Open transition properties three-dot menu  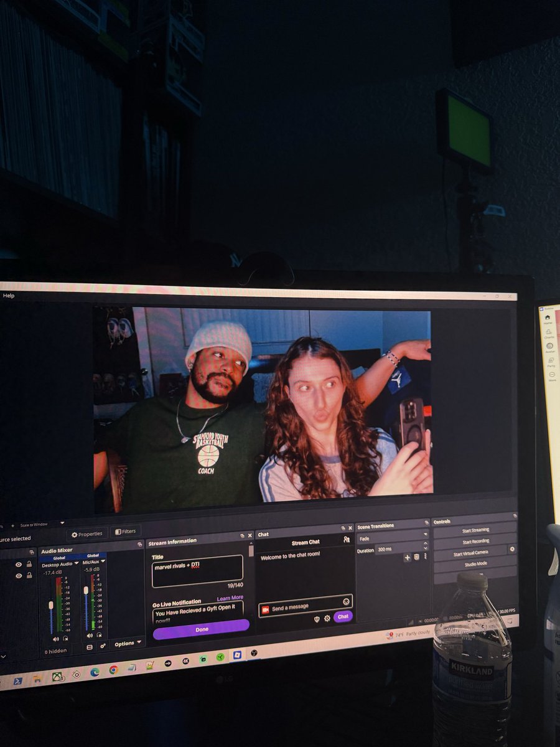pos(426,556)
